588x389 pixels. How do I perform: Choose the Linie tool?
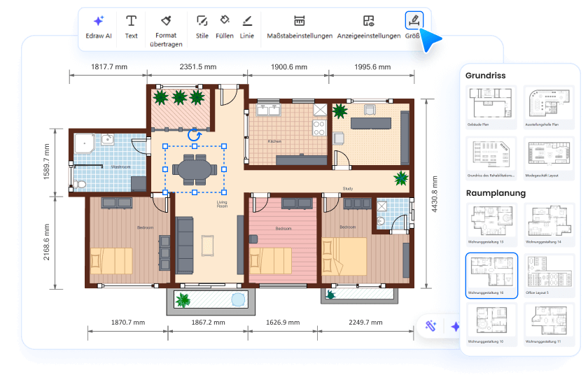(247, 25)
